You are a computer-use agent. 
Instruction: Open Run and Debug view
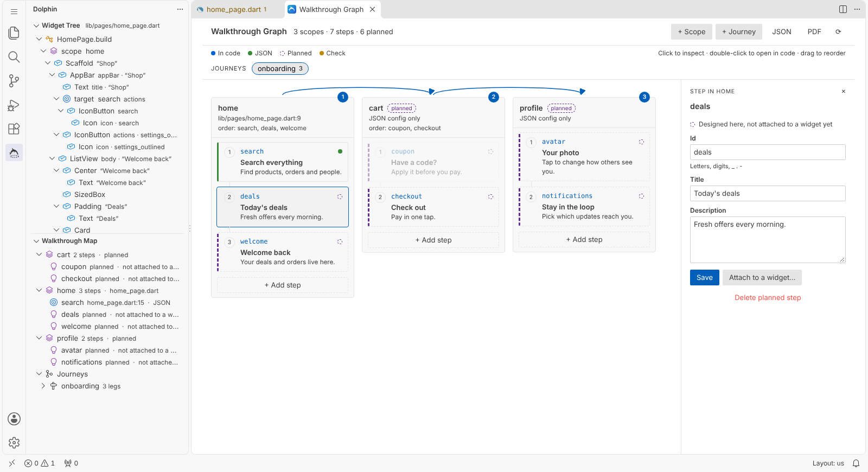click(14, 105)
